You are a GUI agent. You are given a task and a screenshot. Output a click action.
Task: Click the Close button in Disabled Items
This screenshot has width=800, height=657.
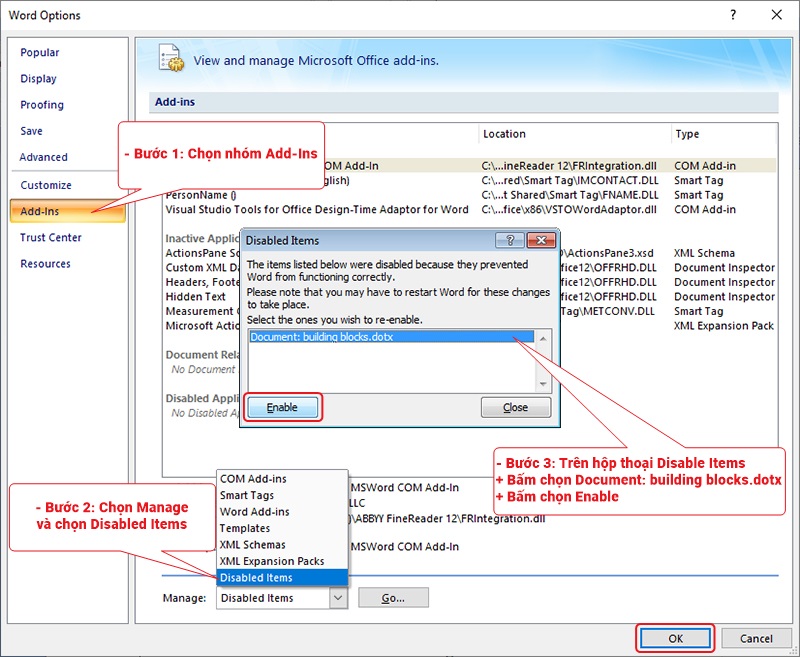(x=515, y=407)
